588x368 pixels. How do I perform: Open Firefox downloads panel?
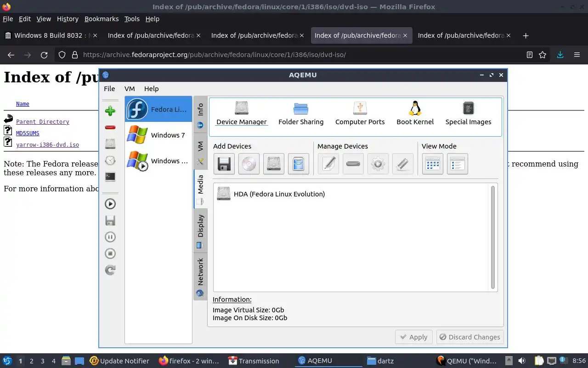tap(560, 55)
